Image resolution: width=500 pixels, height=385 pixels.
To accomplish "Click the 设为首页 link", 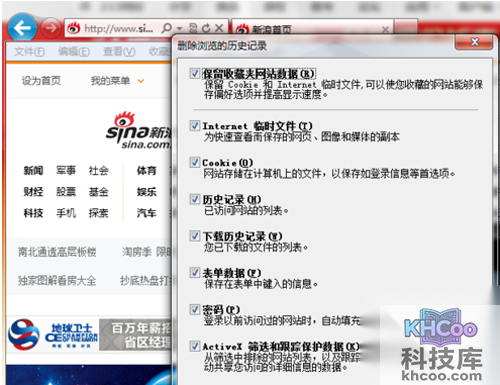I will [x=41, y=81].
